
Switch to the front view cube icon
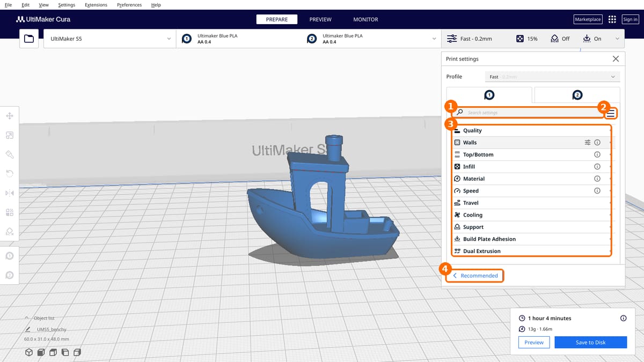[x=41, y=352]
